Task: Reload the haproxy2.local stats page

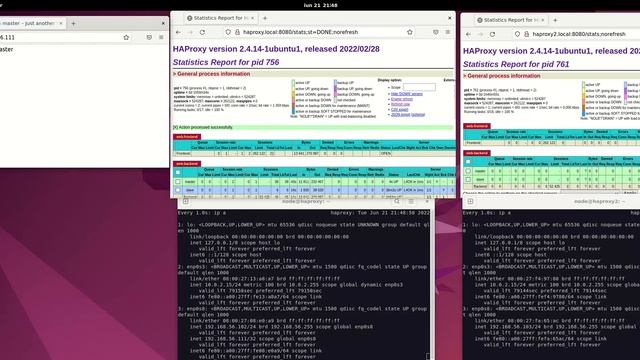Action: [x=492, y=34]
